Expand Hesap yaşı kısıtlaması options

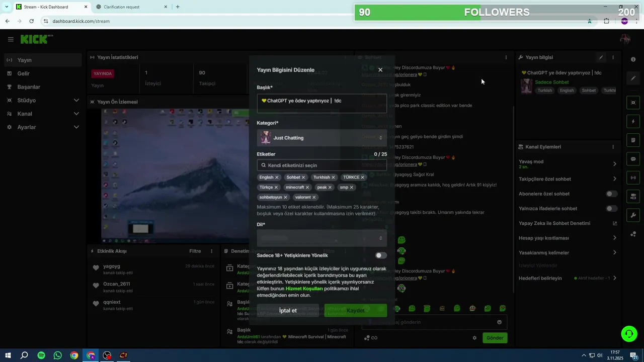pyautogui.click(x=568, y=238)
